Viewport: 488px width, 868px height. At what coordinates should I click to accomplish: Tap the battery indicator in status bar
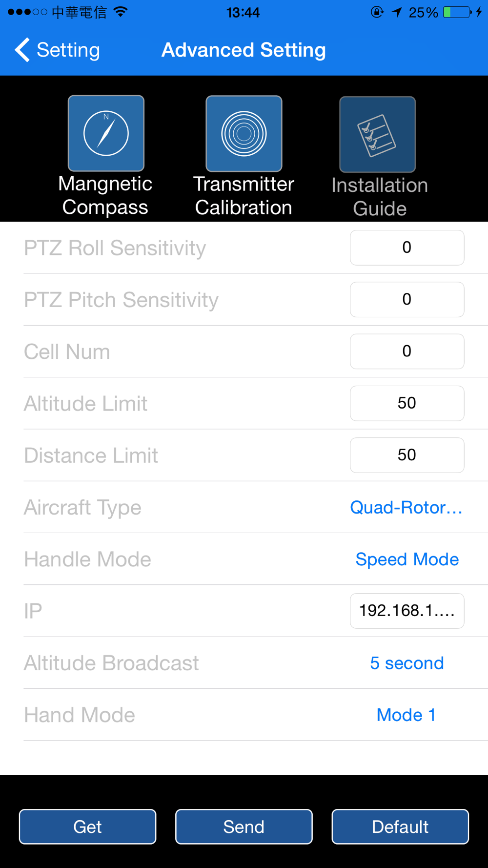pos(457,12)
